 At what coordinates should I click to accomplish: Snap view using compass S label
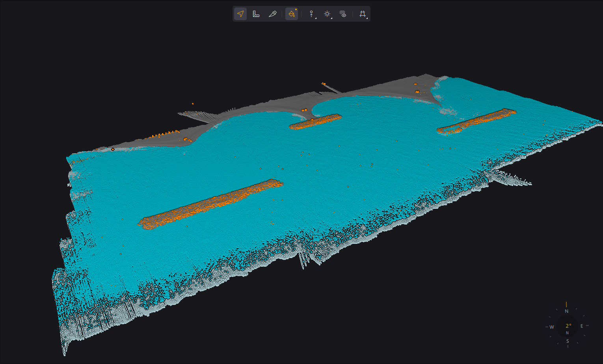tap(568, 341)
